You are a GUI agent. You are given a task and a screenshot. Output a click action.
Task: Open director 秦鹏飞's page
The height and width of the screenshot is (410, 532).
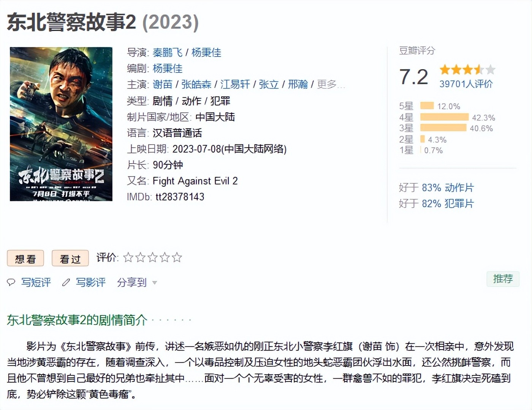click(168, 52)
